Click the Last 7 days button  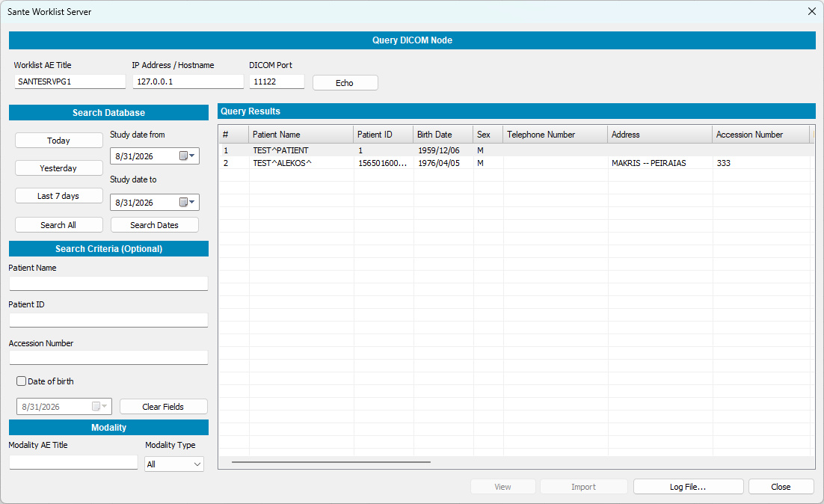pyautogui.click(x=59, y=195)
